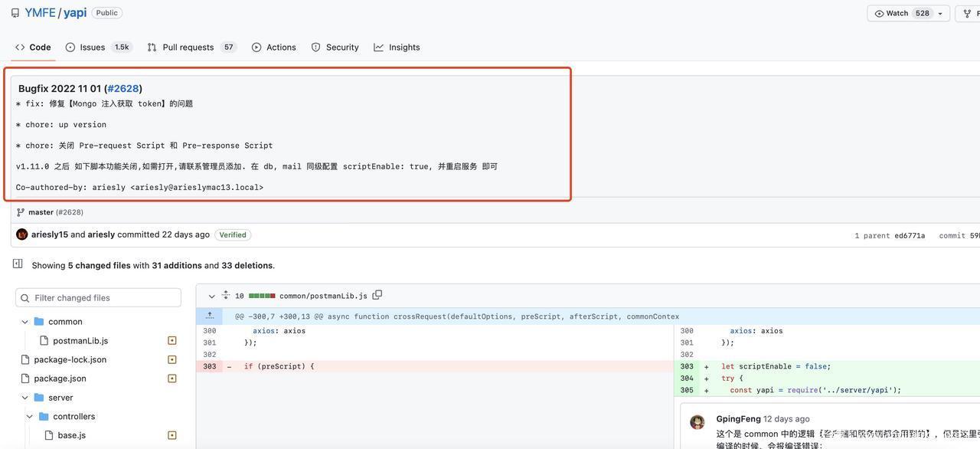
Task: Collapse the common folder in file tree
Action: [25, 322]
